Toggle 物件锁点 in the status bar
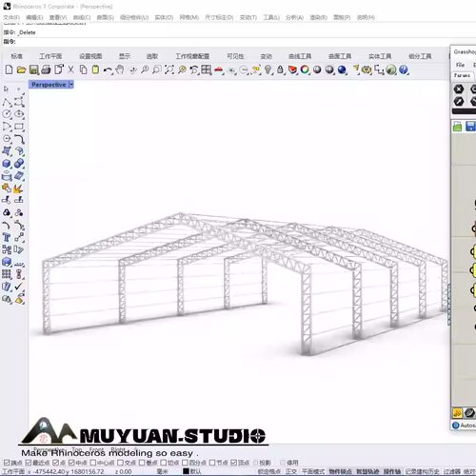The image size is (476, 476). click(340, 471)
